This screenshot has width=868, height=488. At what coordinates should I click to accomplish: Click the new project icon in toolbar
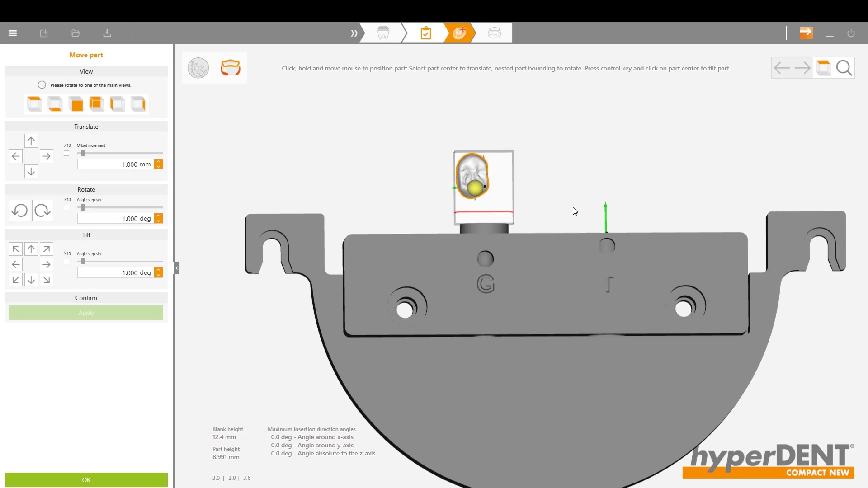pos(44,33)
